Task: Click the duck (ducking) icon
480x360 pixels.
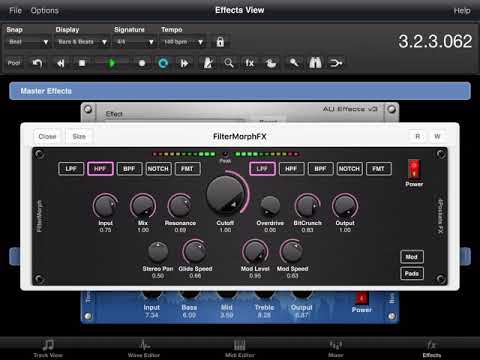Action: (x=271, y=63)
